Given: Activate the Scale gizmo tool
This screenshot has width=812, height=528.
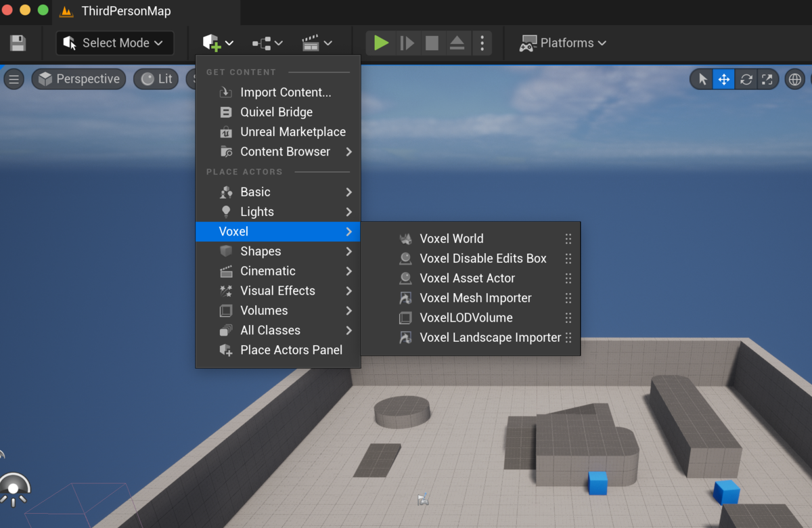Looking at the screenshot, I should pos(767,79).
